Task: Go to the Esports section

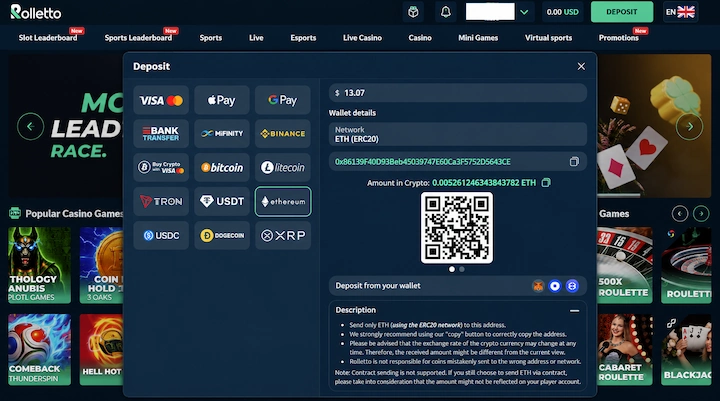Action: (303, 38)
